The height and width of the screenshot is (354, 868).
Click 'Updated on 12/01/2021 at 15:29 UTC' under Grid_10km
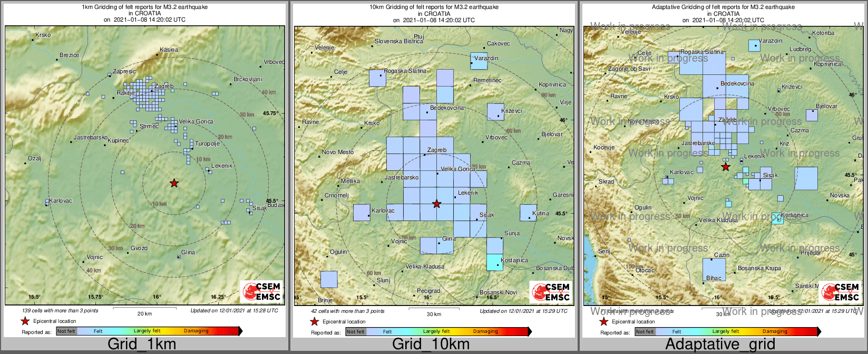523,311
